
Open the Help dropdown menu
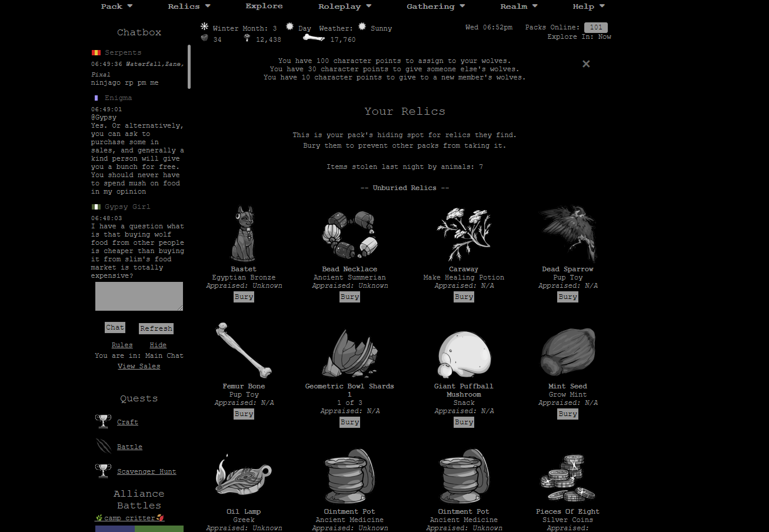tap(589, 6)
